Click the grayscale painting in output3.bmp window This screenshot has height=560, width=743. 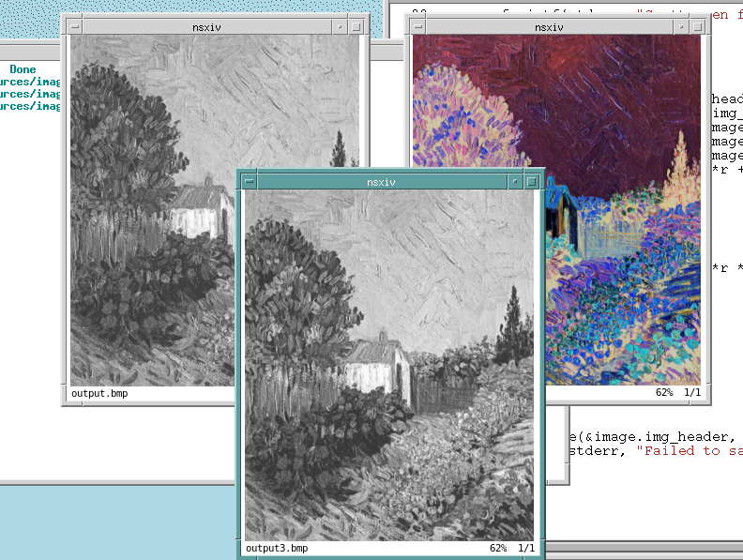tap(389, 365)
